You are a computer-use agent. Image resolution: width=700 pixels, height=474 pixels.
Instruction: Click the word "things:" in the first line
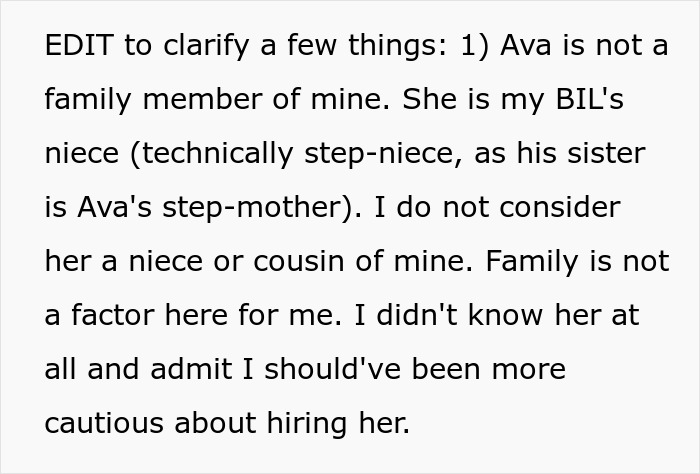[397, 46]
